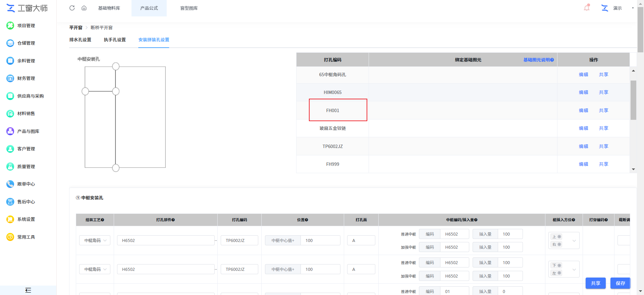Open the notification bell

(587, 8)
